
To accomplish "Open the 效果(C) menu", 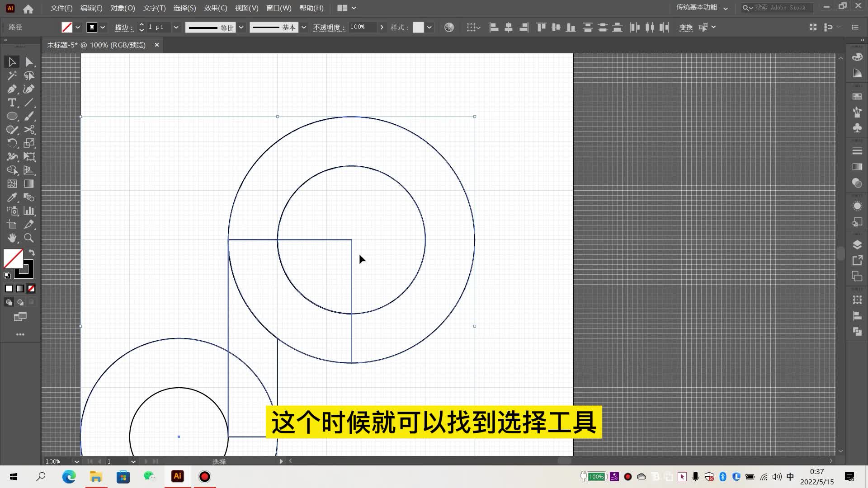I will point(215,8).
